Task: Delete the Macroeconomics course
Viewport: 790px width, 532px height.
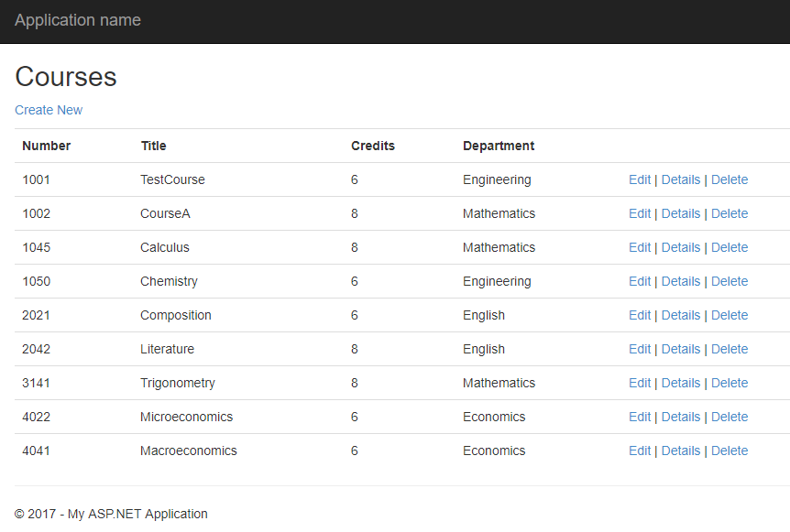Action: 730,451
